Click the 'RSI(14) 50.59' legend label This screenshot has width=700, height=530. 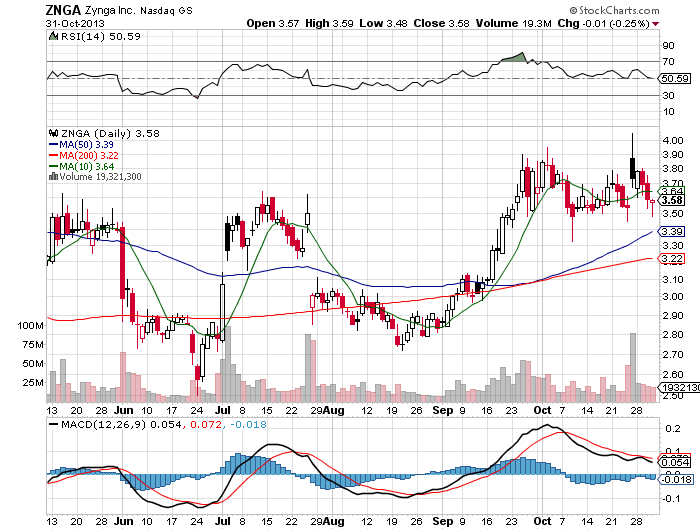pos(100,36)
